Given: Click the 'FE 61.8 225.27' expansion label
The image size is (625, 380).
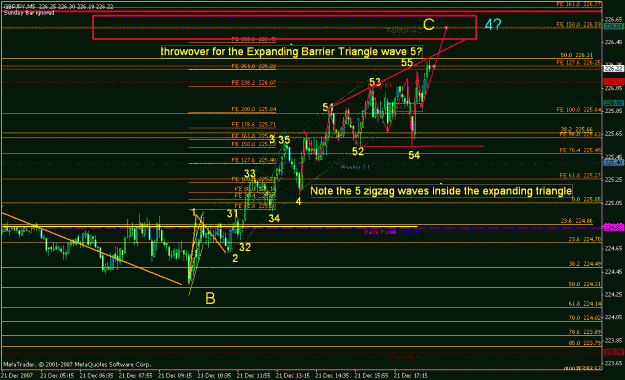Looking at the screenshot, I should (580, 175).
